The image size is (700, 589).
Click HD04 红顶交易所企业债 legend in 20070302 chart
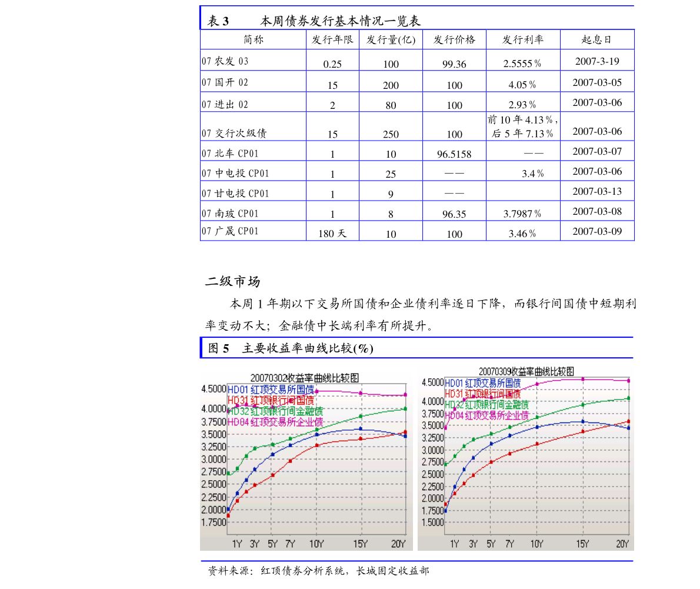pyautogui.click(x=275, y=422)
